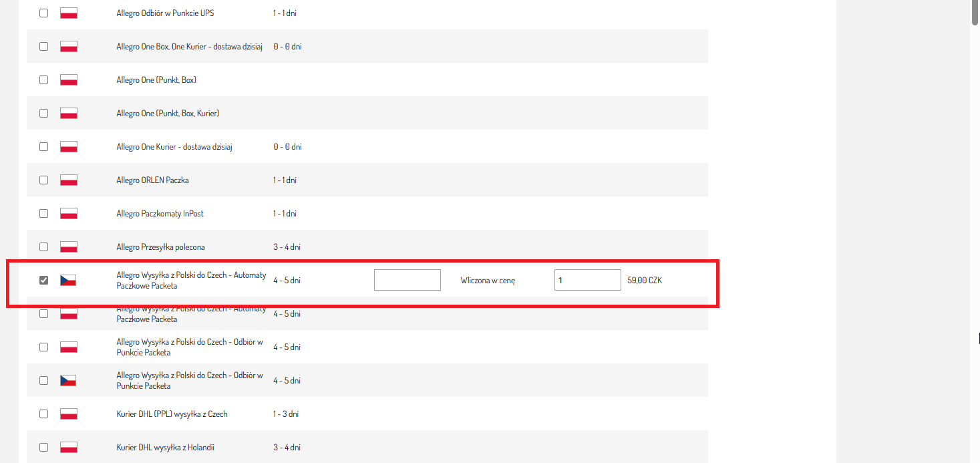Image resolution: width=980 pixels, height=463 pixels.
Task: Click 1 - 1 dni in Odbiór w Punkcie UPS row
Action: pyautogui.click(x=285, y=13)
